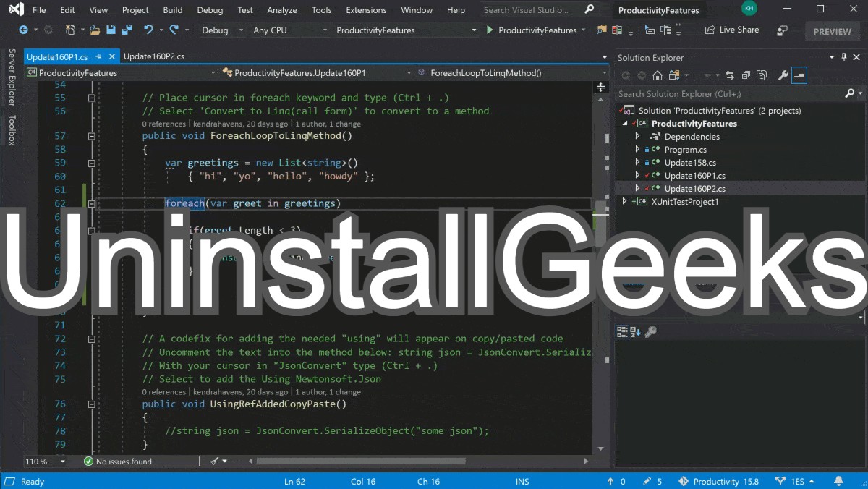Click Solution Explorer Home icon
Screen dimensions: 868x489
click(x=657, y=75)
